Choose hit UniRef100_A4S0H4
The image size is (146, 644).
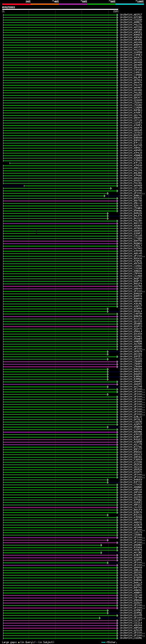click(x=131, y=42)
